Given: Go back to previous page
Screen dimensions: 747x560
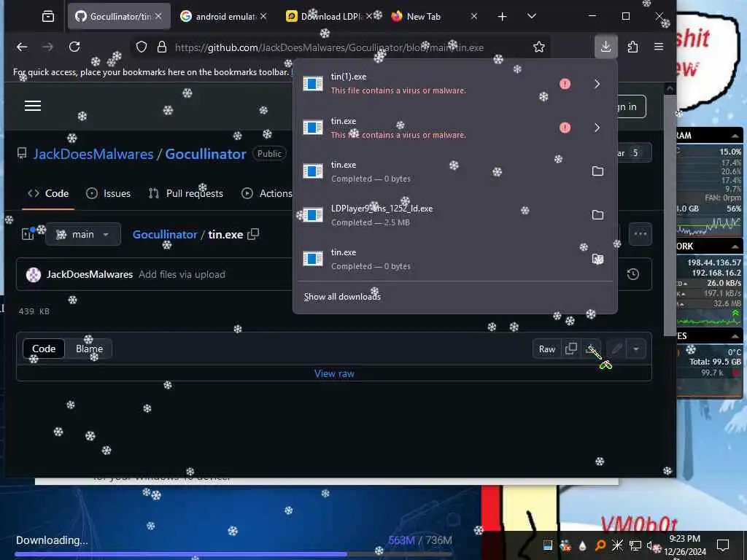Looking at the screenshot, I should 22,47.
